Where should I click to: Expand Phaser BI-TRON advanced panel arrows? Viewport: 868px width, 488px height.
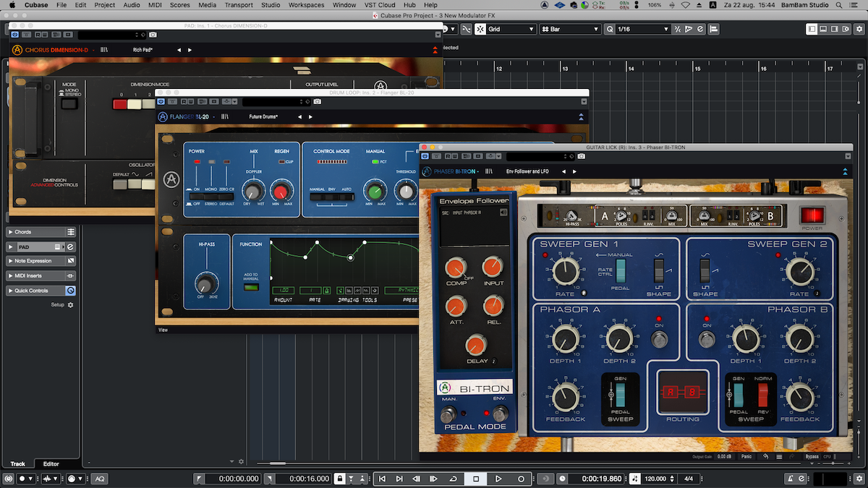coord(843,171)
